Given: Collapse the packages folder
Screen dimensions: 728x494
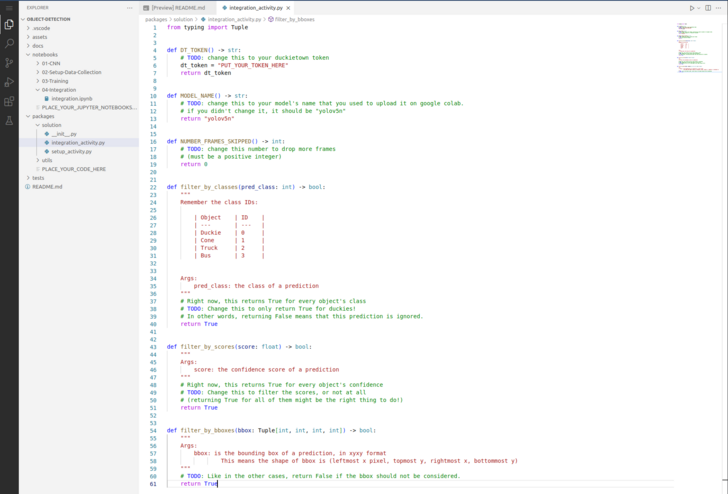Looking at the screenshot, I should (43, 116).
